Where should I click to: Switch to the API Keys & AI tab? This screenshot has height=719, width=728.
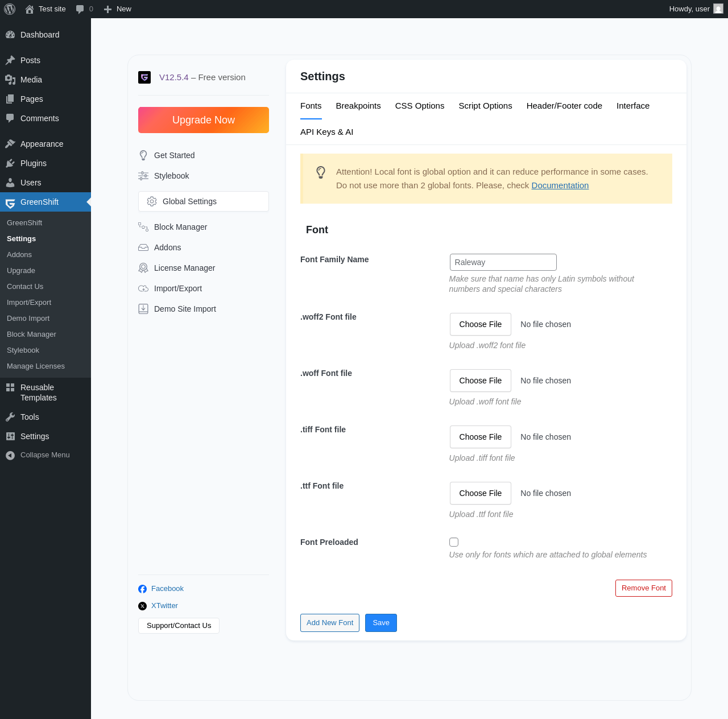coord(326,132)
